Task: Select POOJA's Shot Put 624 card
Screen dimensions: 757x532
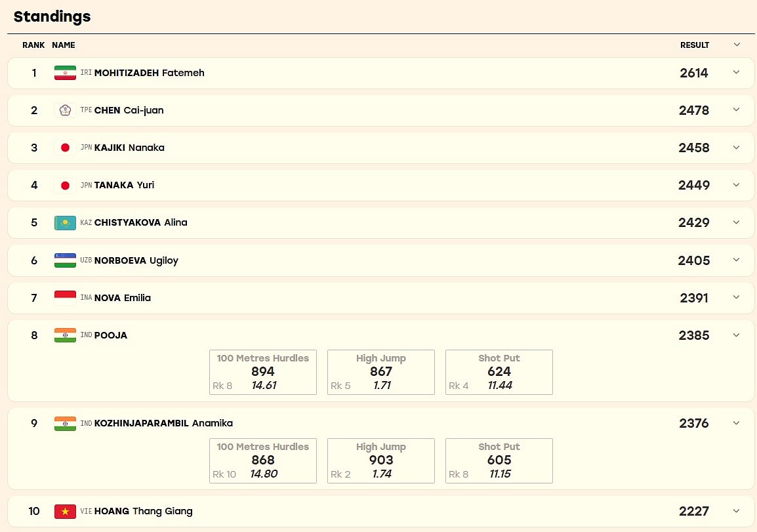Action: point(499,372)
